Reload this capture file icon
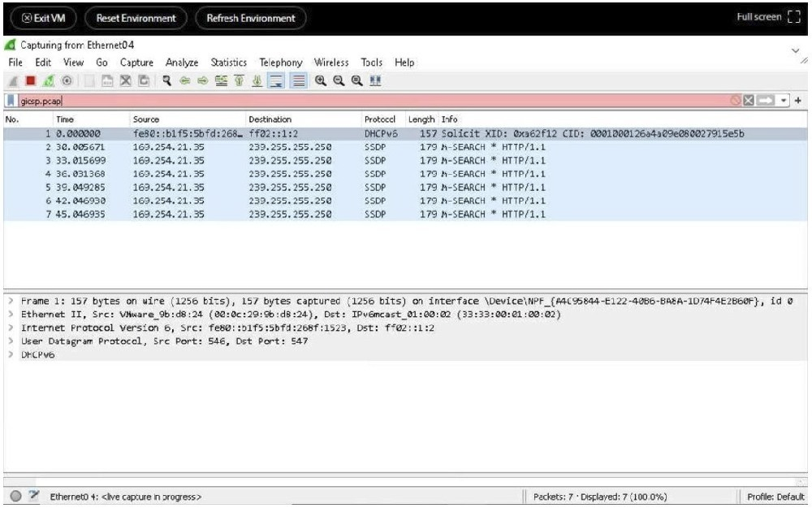 [144, 80]
